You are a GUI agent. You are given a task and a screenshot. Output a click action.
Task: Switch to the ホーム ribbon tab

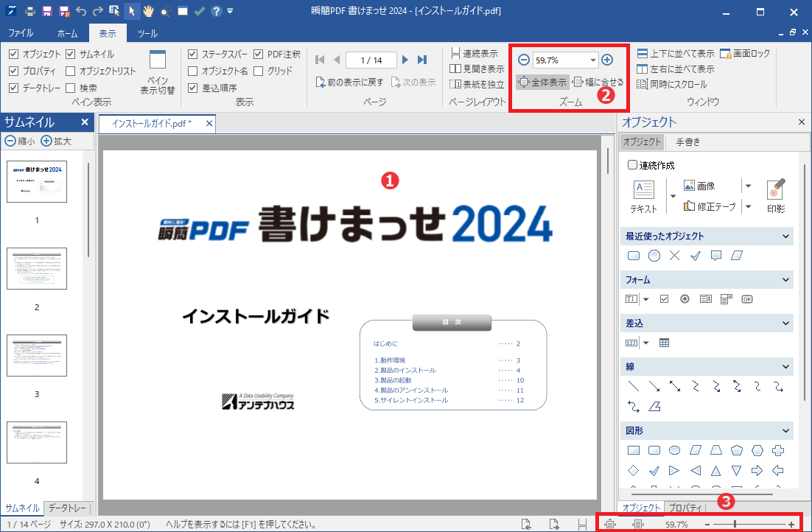pyautogui.click(x=67, y=33)
